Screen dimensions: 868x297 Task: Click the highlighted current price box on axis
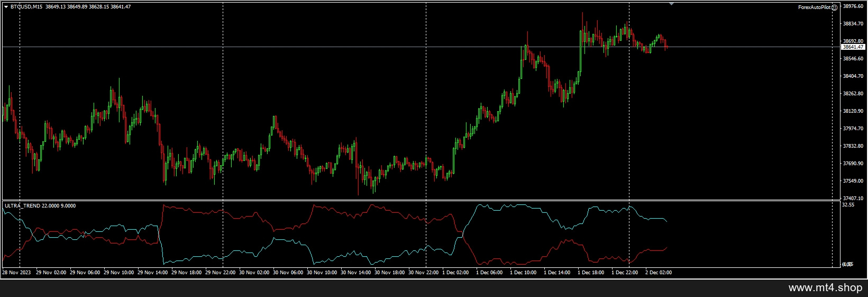click(853, 47)
